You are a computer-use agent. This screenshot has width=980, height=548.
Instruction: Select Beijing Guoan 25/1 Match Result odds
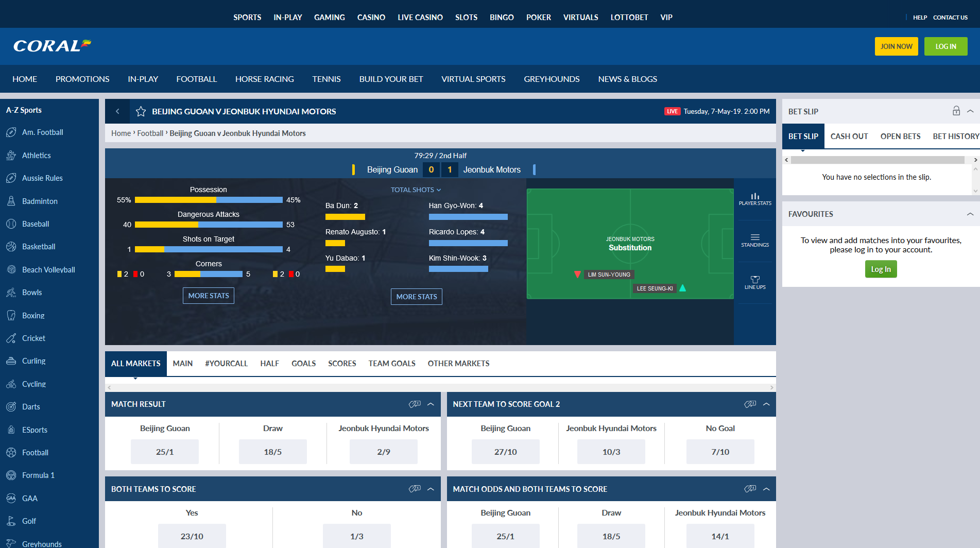tap(165, 452)
